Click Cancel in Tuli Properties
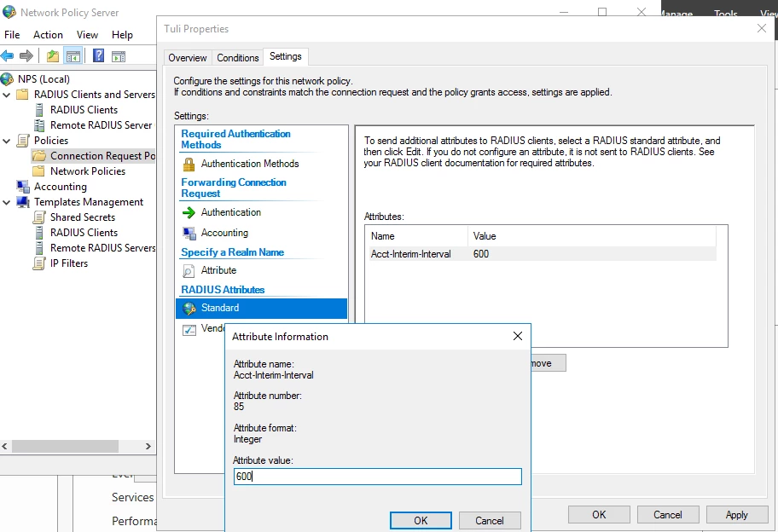Image resolution: width=778 pixels, height=532 pixels. pos(668,515)
